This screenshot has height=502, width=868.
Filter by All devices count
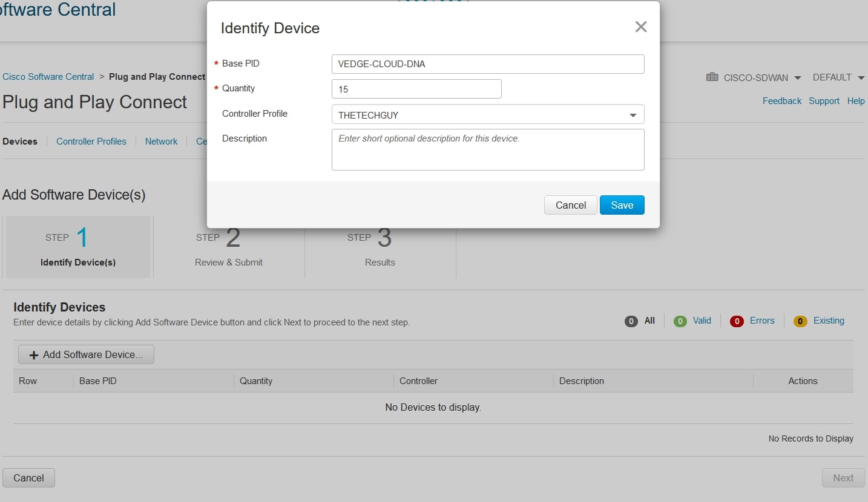click(x=640, y=321)
